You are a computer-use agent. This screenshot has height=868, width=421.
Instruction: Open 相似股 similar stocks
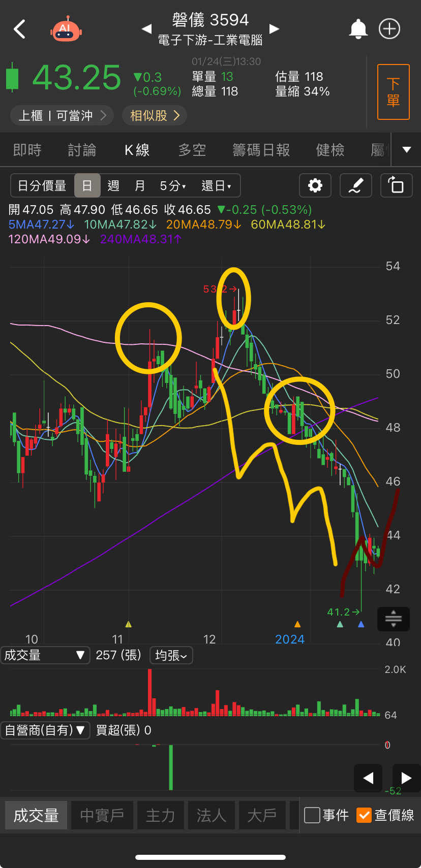coord(155,116)
